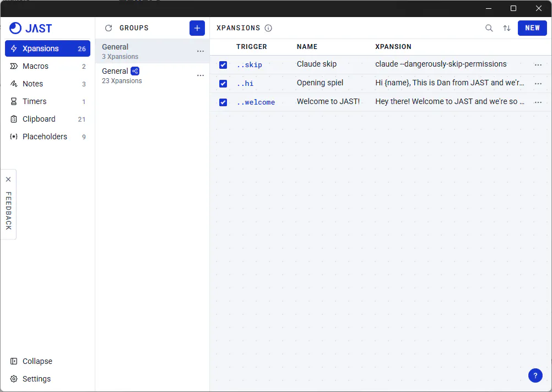Click the Placeholders bracket icon
Image resolution: width=552 pixels, height=392 pixels.
(14, 137)
